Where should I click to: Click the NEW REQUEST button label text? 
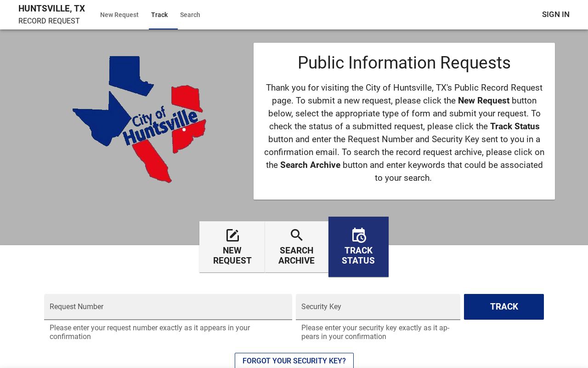[232, 255]
